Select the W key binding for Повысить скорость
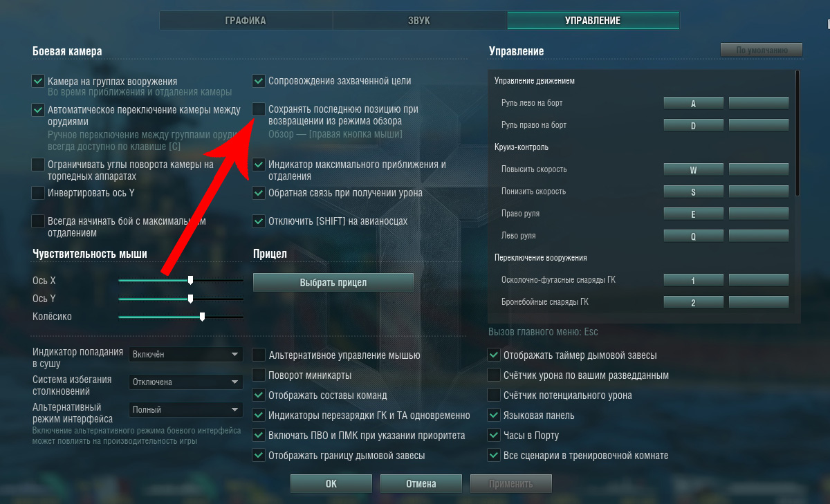The image size is (830, 504). (x=694, y=169)
